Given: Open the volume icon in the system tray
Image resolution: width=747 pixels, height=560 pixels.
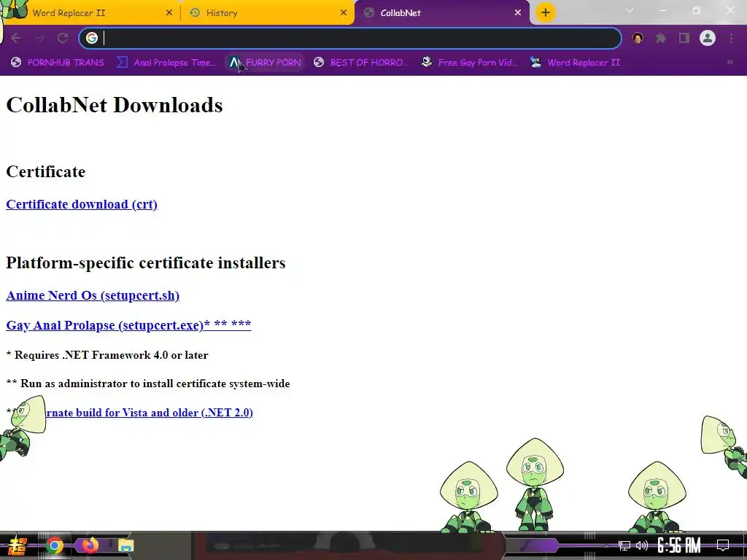Looking at the screenshot, I should coord(642,545).
